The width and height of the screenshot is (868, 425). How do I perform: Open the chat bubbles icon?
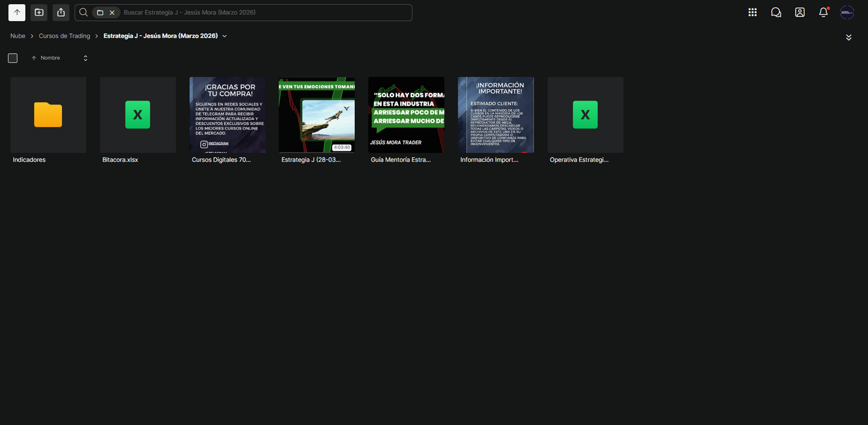[776, 12]
